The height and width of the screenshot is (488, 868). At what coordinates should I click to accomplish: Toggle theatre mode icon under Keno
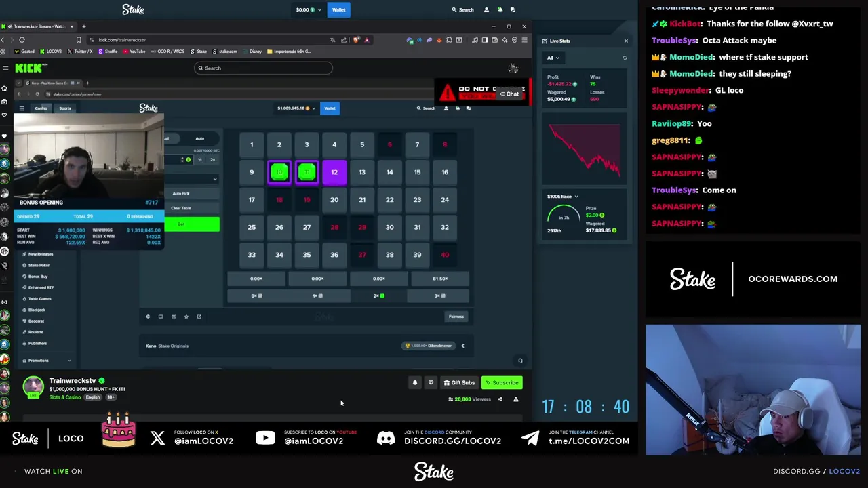point(161,317)
